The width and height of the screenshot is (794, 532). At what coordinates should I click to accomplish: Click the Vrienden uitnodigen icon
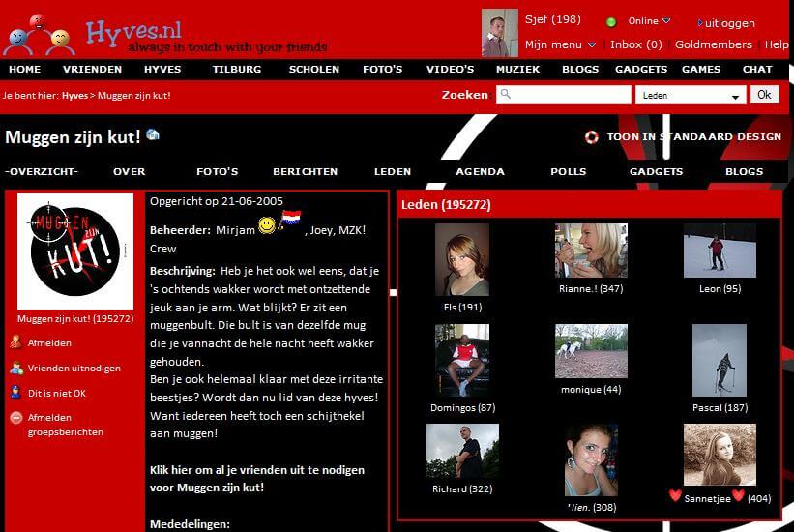(x=16, y=368)
